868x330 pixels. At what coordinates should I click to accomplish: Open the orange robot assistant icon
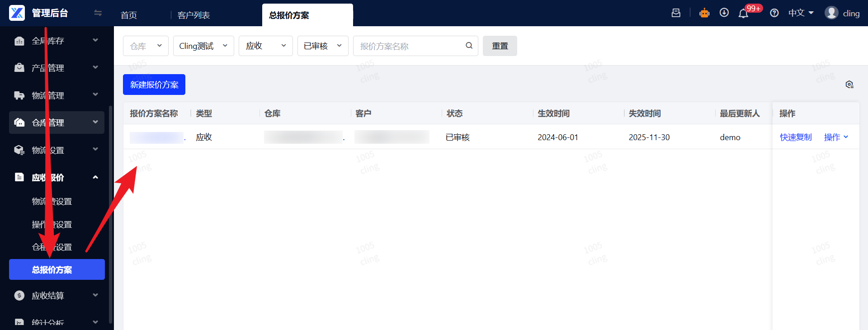coord(704,13)
